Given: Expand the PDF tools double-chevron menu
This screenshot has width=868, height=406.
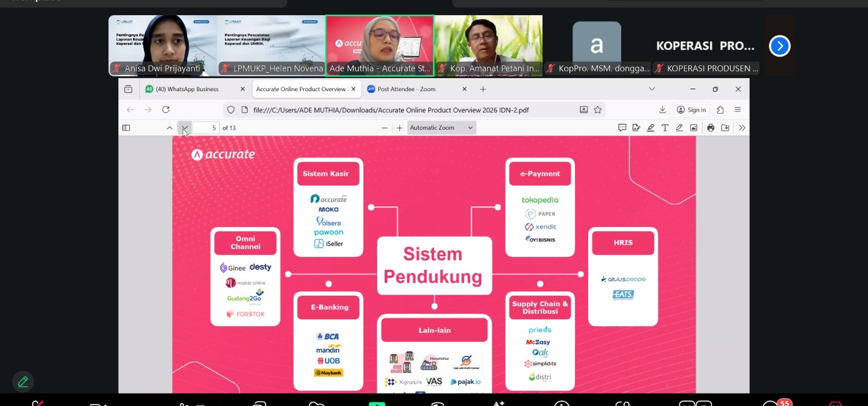Looking at the screenshot, I should tap(742, 128).
